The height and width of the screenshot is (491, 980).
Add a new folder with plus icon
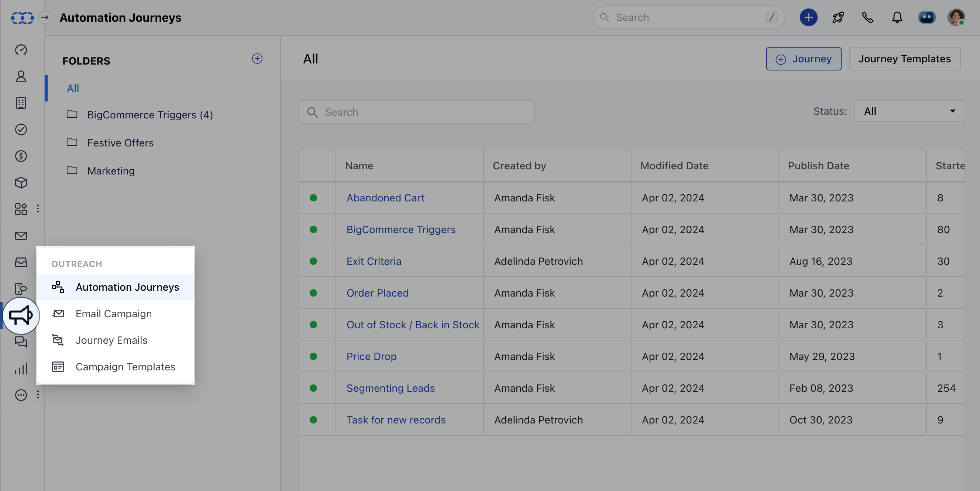click(257, 59)
